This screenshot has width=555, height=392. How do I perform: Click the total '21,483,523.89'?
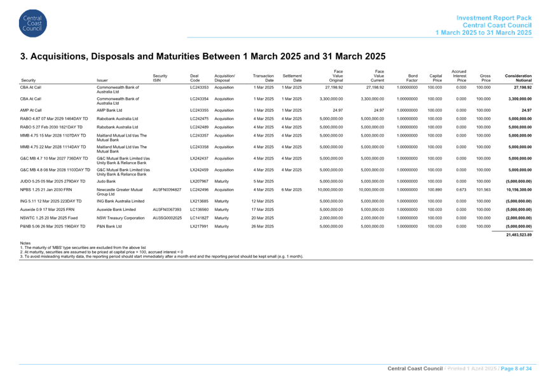[x=519, y=235]
